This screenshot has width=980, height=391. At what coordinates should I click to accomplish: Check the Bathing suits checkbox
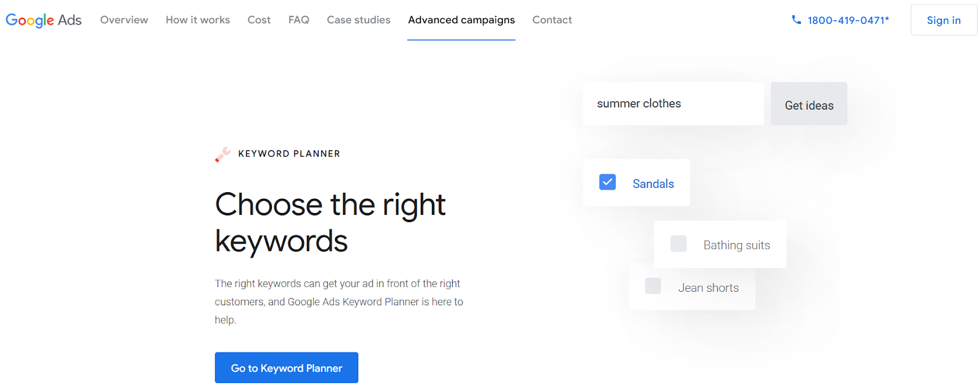[679, 244]
